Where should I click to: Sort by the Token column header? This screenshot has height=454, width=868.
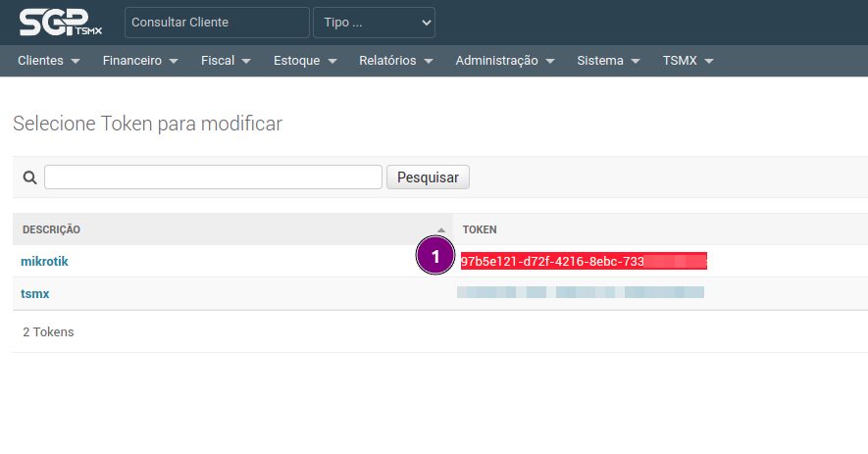480,229
